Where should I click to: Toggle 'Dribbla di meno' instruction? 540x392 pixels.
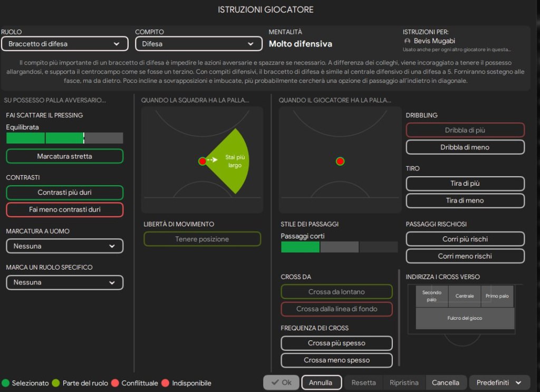[465, 147]
